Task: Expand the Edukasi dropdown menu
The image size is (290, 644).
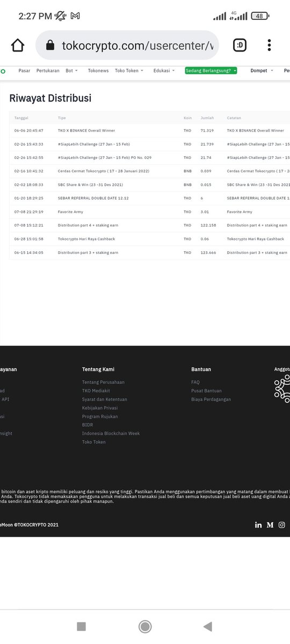Action: tap(164, 70)
